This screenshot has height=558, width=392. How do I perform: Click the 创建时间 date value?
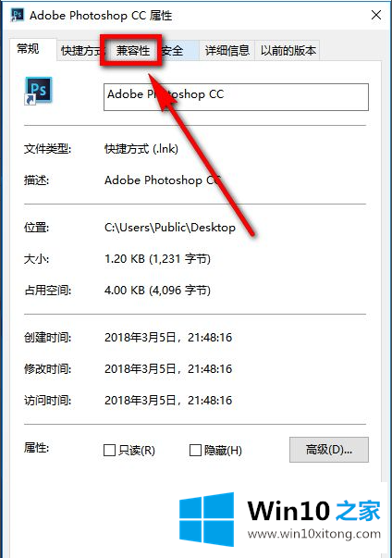[168, 338]
